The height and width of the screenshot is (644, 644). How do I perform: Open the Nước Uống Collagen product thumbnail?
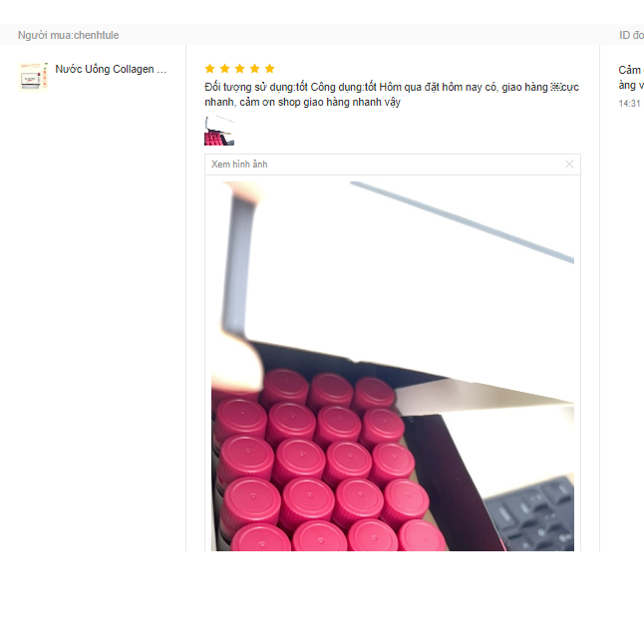click(34, 77)
